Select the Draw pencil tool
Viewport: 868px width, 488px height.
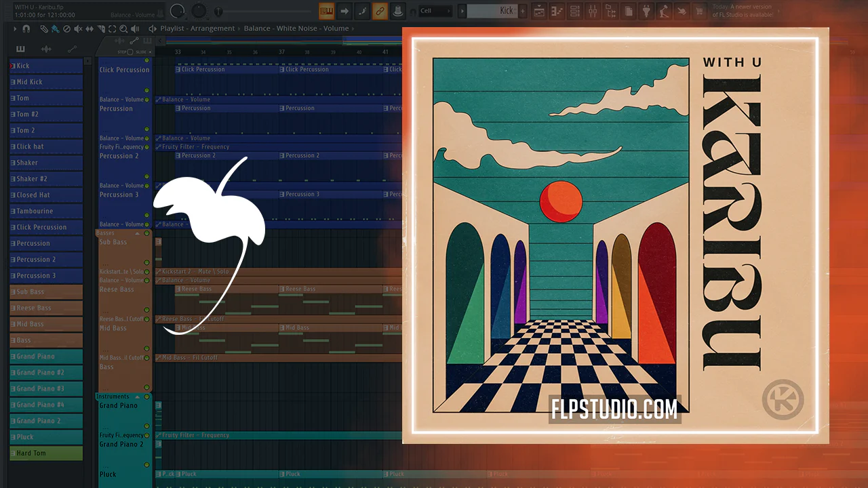pos(44,29)
